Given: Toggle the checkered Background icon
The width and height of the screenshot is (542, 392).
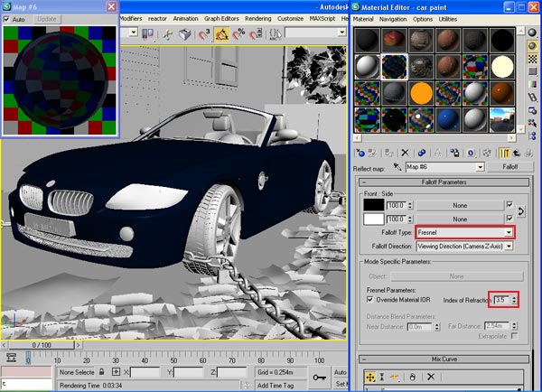Looking at the screenshot, I should 533,61.
